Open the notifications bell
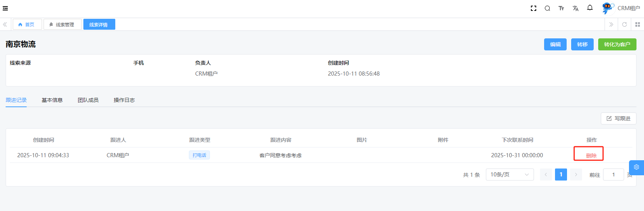The width and height of the screenshot is (644, 211). tap(590, 8)
